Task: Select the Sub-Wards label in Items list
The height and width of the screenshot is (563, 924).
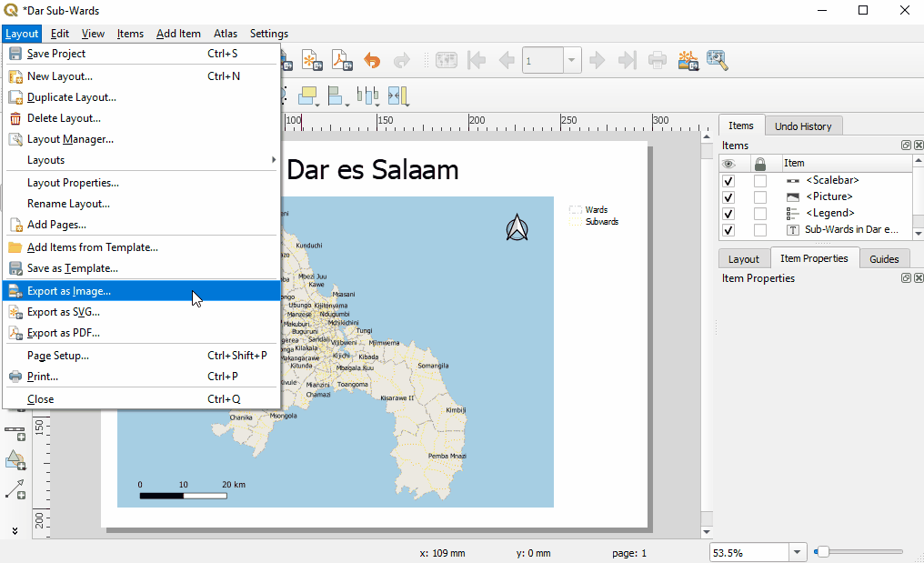Action: (850, 230)
